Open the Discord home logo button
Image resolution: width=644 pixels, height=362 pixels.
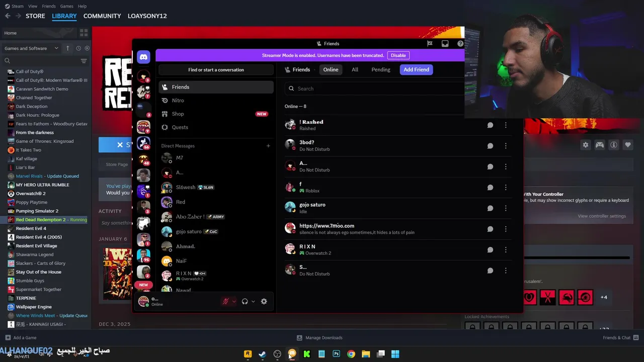(143, 57)
